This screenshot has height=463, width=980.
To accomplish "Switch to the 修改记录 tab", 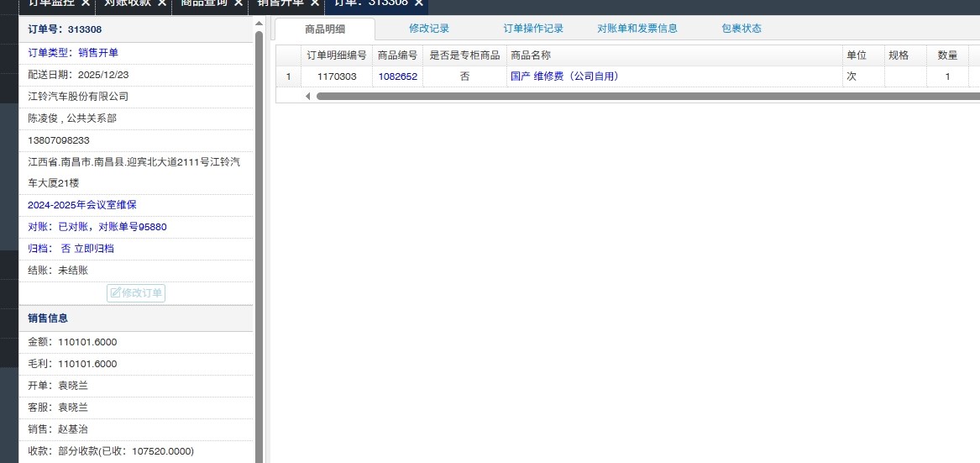I will click(x=429, y=29).
